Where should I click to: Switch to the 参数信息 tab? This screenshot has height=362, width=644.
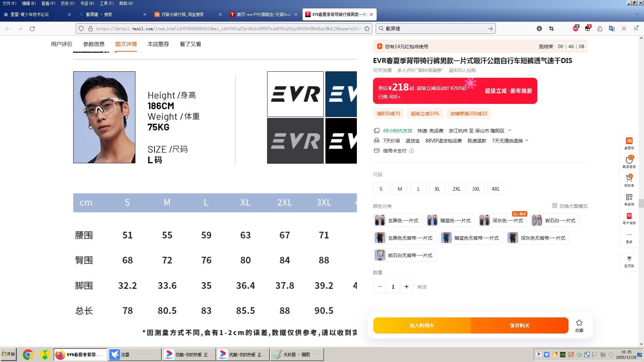click(94, 44)
